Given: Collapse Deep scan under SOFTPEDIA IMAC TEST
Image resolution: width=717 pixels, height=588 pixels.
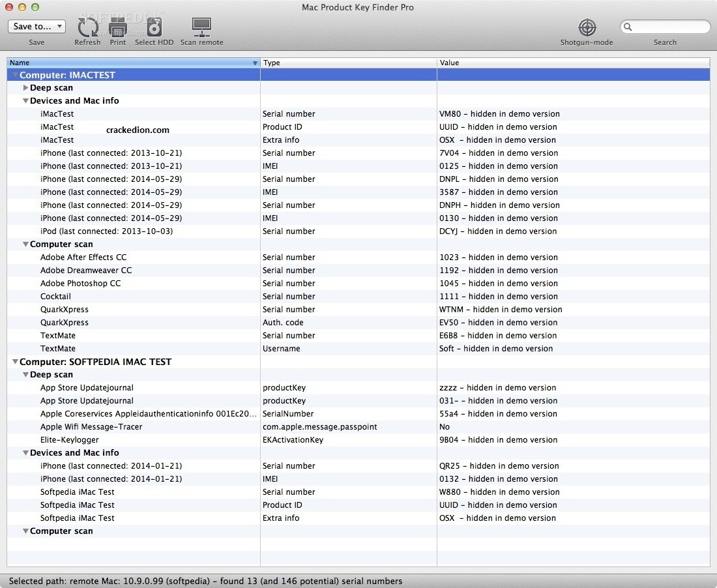Looking at the screenshot, I should point(25,374).
